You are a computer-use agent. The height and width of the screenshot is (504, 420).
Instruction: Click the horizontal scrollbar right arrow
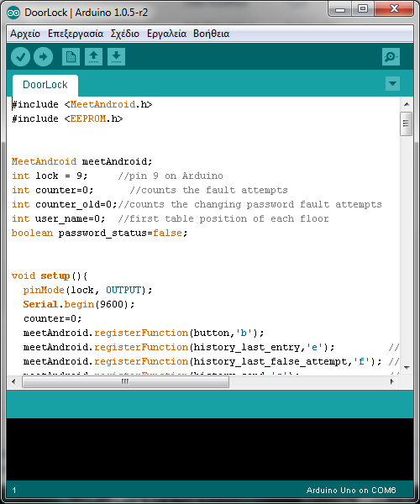pyautogui.click(x=391, y=382)
